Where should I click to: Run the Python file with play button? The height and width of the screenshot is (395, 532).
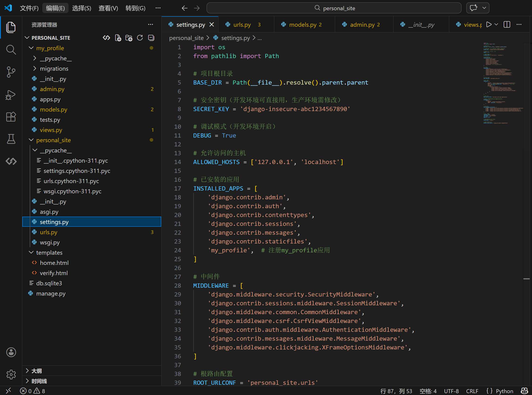click(489, 24)
